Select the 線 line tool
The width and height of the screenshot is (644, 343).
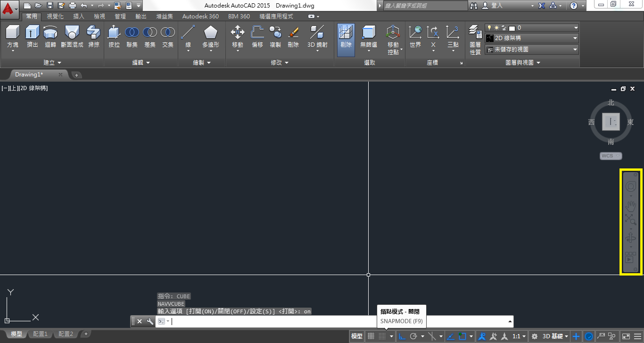click(x=188, y=37)
